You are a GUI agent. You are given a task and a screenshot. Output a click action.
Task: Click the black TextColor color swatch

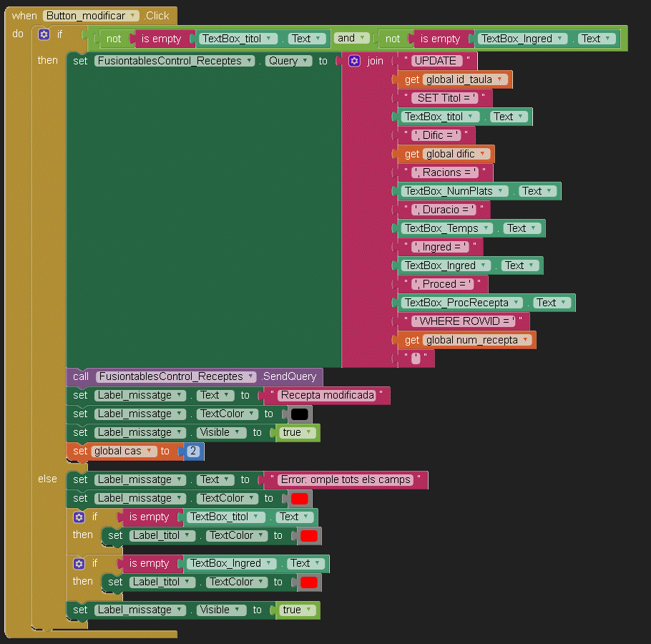tap(299, 414)
